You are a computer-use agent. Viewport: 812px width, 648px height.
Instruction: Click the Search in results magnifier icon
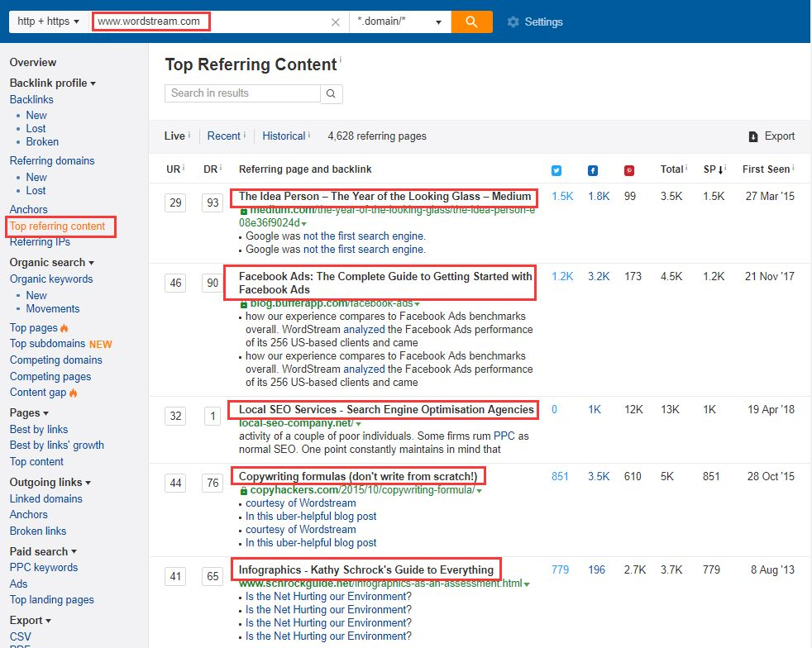(x=331, y=93)
